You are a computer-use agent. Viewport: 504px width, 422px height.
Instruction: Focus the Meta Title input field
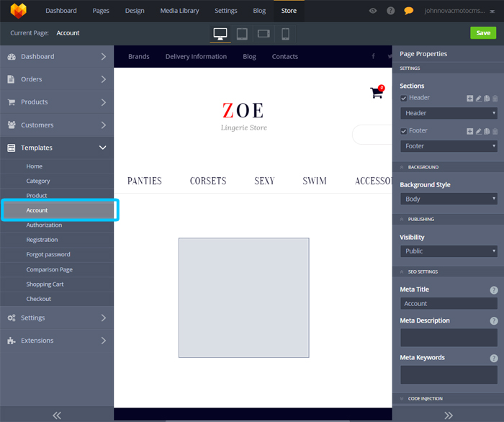coord(449,304)
